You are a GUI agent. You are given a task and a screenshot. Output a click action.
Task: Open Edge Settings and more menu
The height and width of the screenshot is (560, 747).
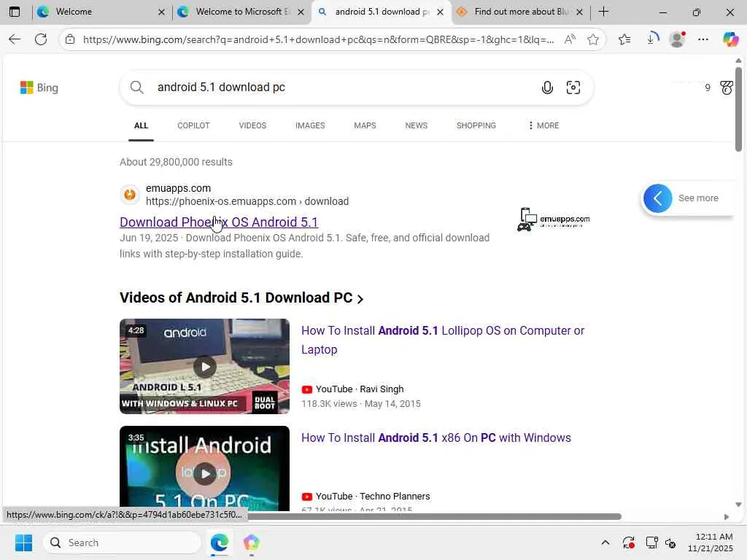[703, 39]
